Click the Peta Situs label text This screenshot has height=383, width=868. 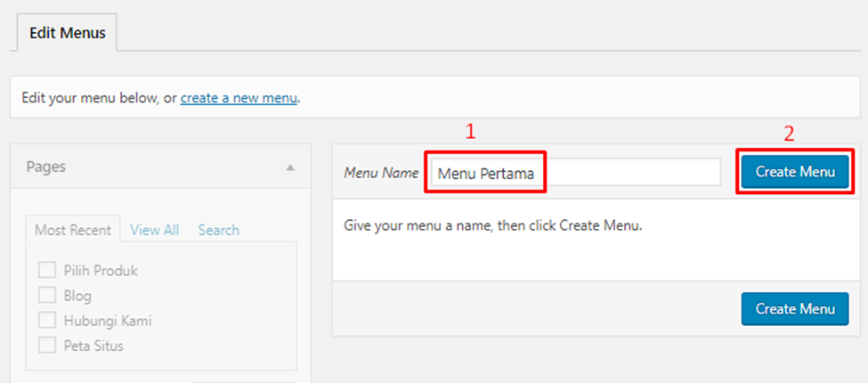[93, 345]
